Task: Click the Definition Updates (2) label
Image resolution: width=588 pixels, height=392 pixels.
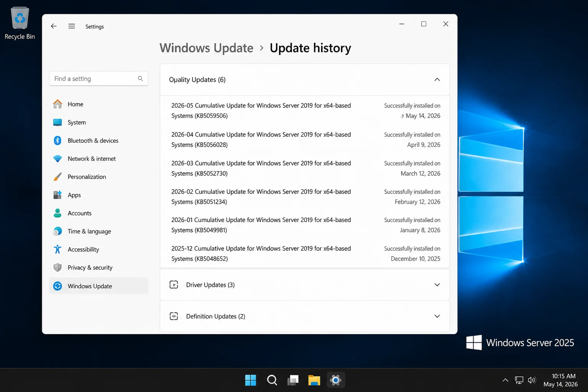Action: coord(216,316)
